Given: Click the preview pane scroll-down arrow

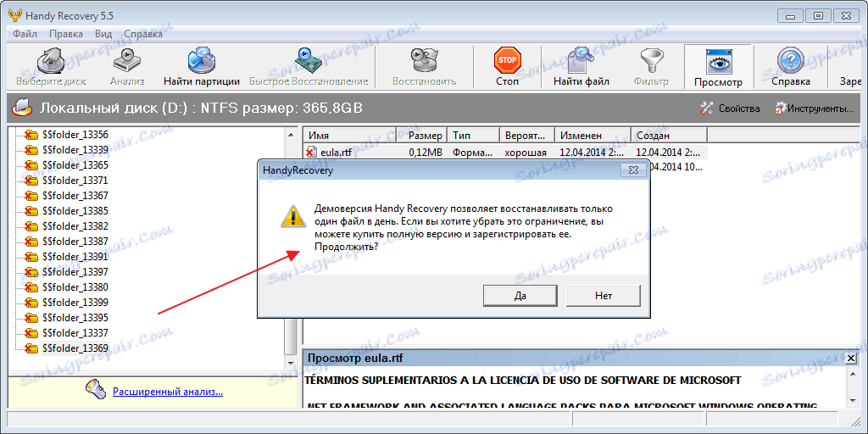Looking at the screenshot, I should pos(853,400).
